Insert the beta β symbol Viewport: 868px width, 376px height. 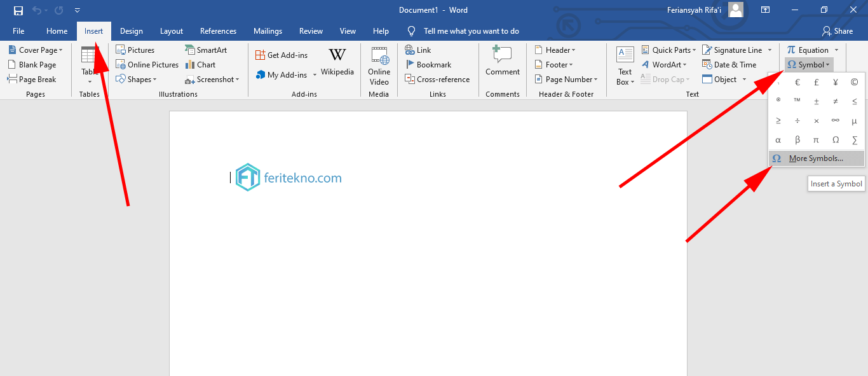pyautogui.click(x=797, y=140)
